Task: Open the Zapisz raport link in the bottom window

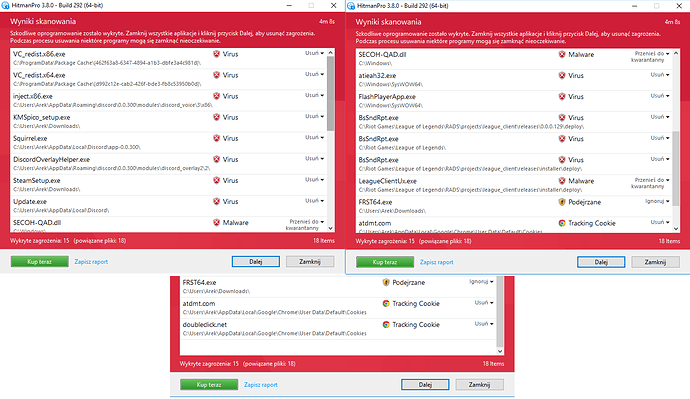Action: pos(261,385)
